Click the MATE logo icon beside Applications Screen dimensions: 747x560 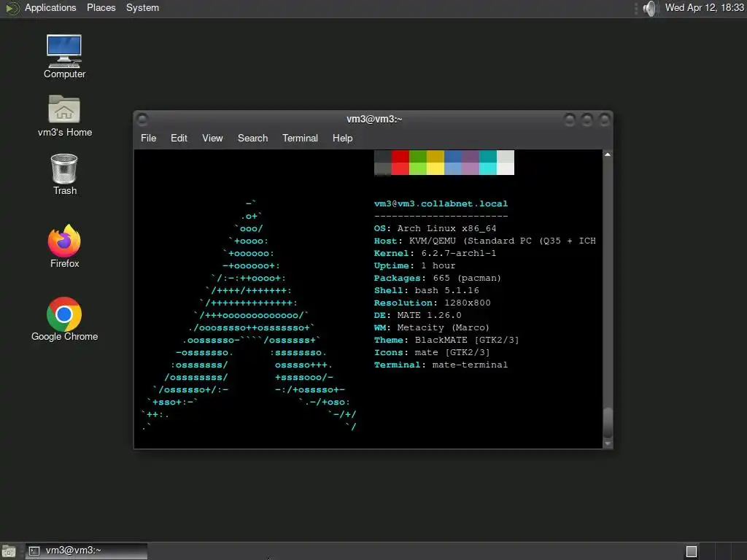point(12,8)
